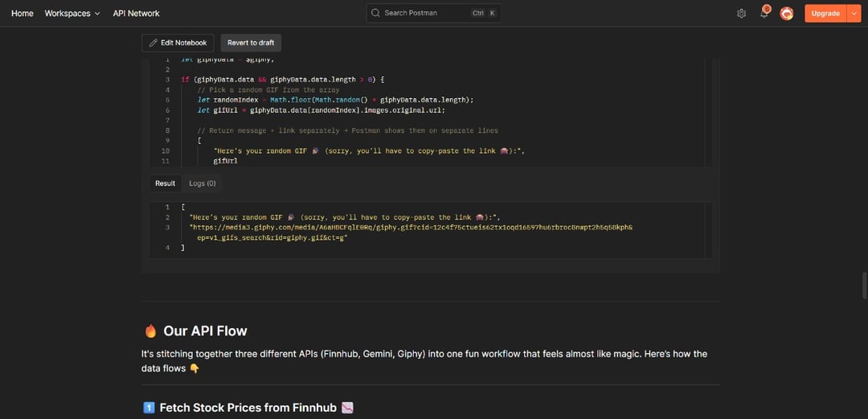The image size is (868, 419).
Task: Click the orange Upgrade button
Action: [x=825, y=14]
